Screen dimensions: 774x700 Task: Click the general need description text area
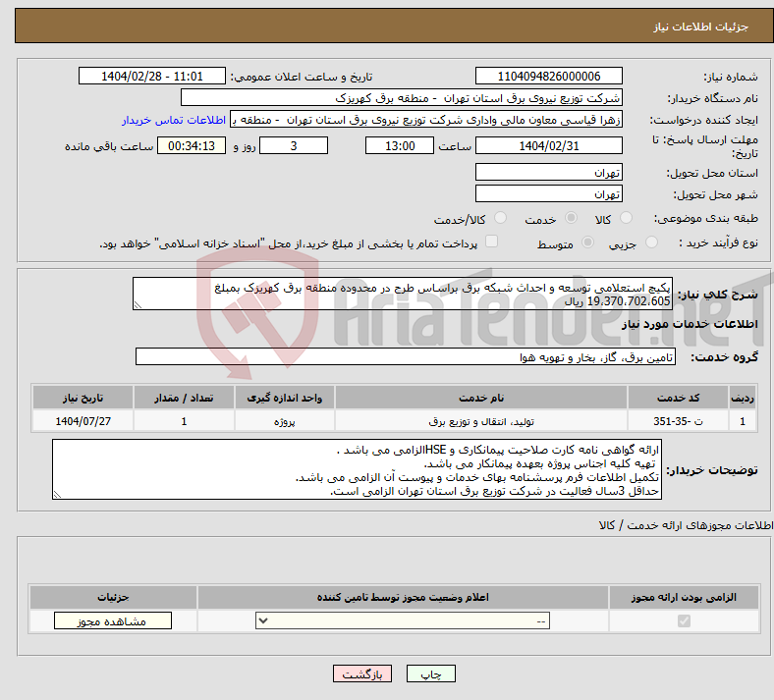coord(403,294)
